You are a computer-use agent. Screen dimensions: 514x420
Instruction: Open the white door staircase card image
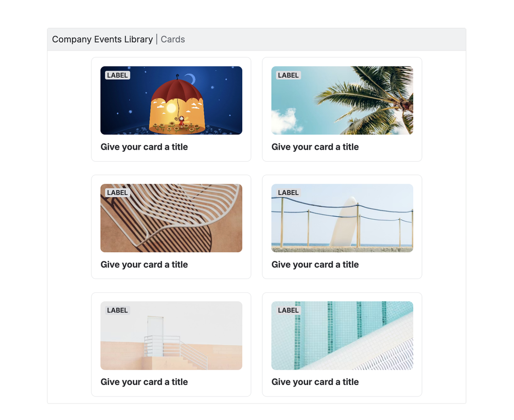tap(171, 336)
